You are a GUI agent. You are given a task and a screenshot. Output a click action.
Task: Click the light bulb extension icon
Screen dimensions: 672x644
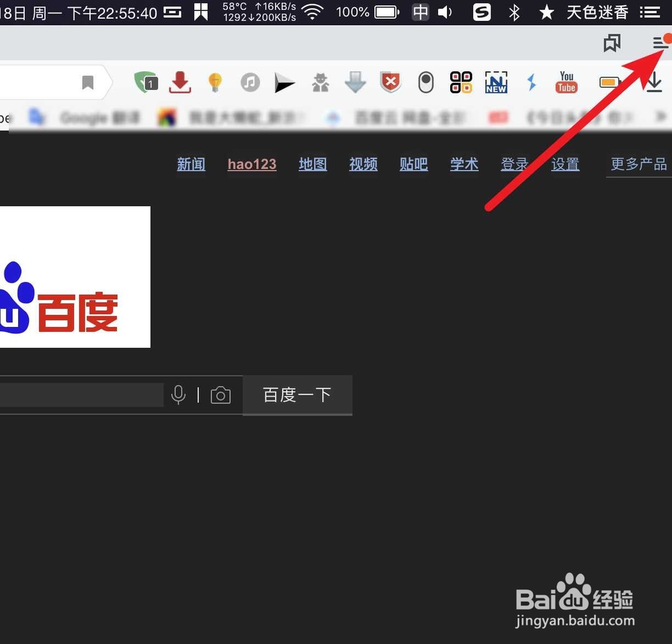(x=215, y=82)
